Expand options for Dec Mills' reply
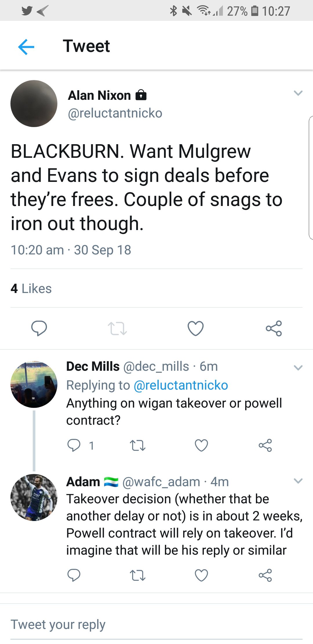This screenshot has width=313, height=644. [x=298, y=368]
